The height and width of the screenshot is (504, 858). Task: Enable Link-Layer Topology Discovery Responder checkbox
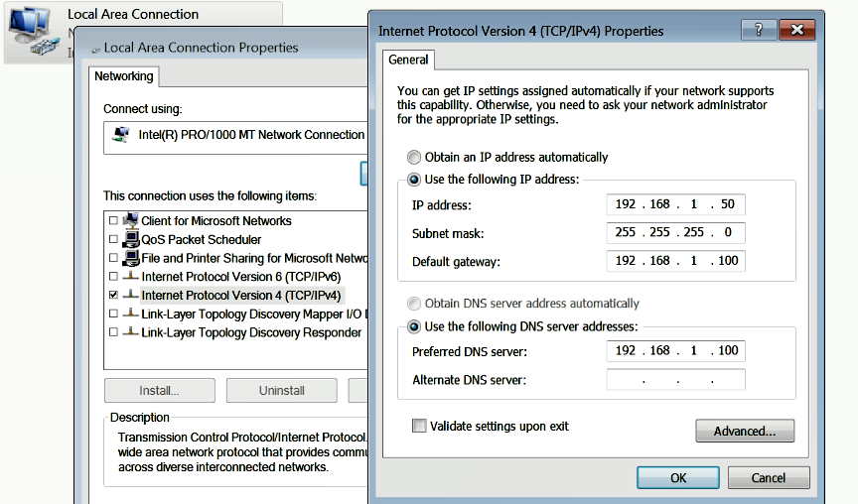pos(113,331)
